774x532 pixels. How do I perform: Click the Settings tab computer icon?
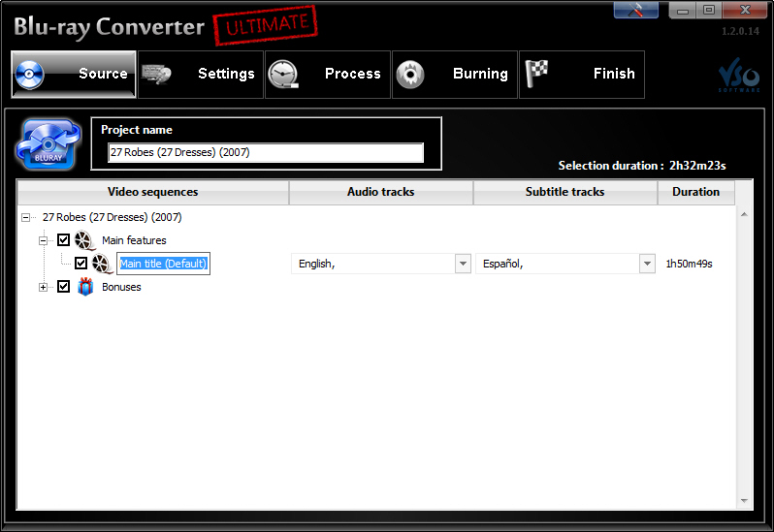(156, 75)
